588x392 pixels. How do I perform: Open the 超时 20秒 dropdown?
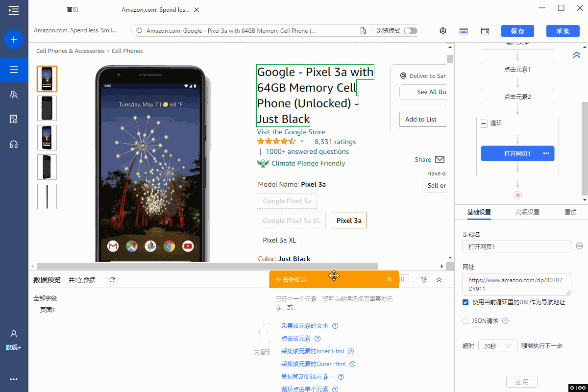(498, 346)
